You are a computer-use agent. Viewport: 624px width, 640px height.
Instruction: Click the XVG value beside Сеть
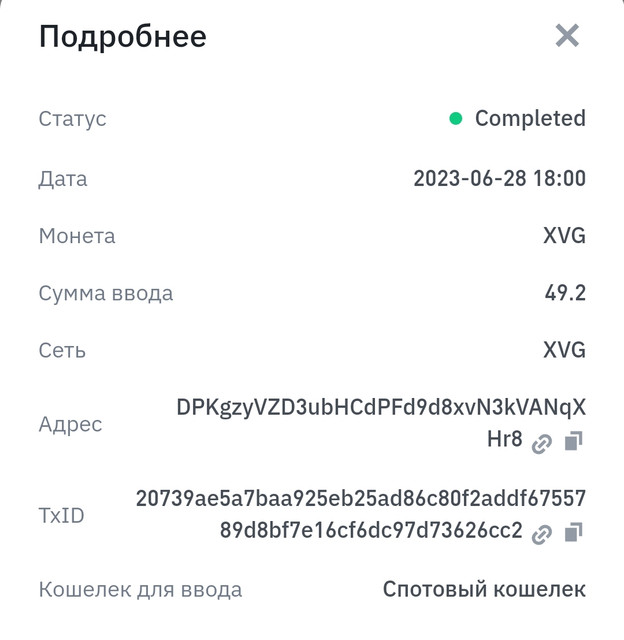click(564, 350)
